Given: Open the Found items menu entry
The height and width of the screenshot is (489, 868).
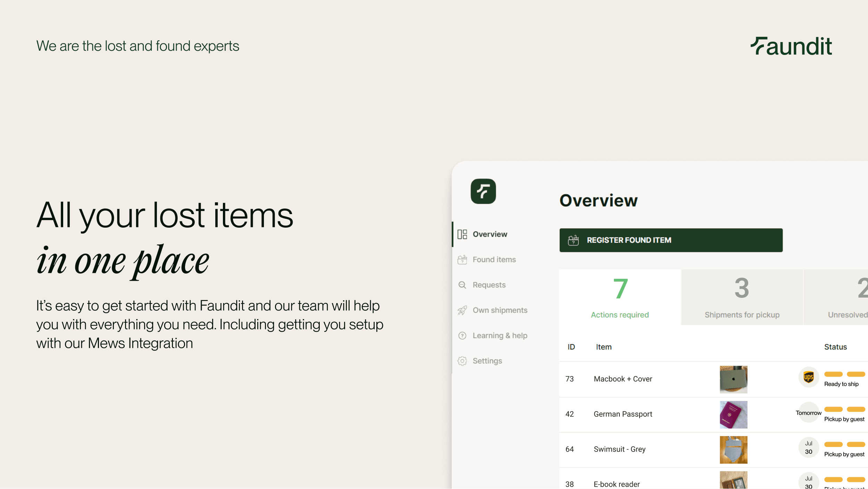Looking at the screenshot, I should (x=494, y=260).
